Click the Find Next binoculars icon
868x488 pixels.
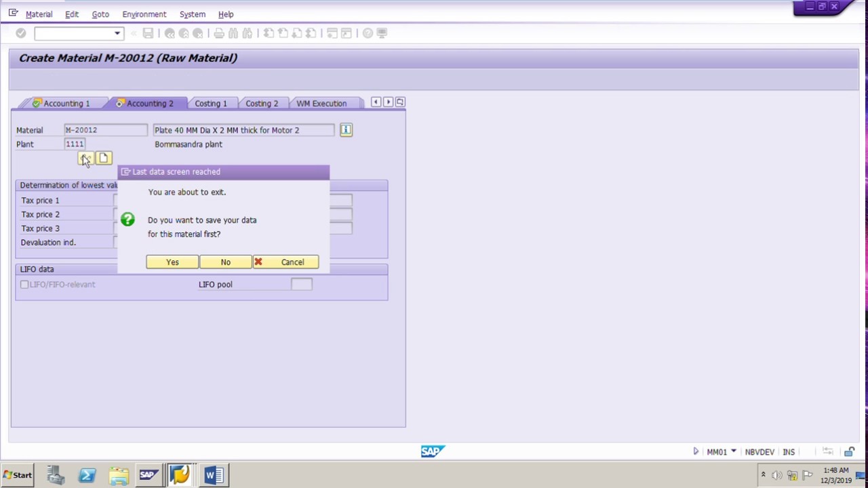[x=248, y=33]
